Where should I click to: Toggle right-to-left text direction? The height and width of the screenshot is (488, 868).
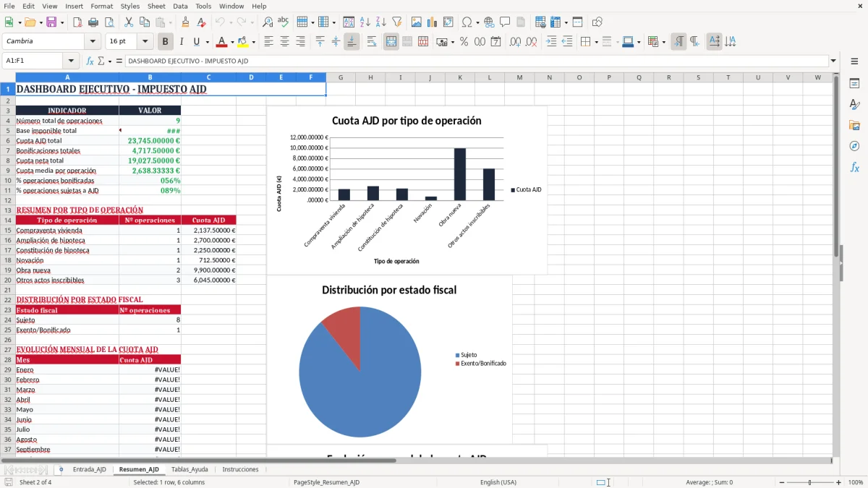[694, 41]
